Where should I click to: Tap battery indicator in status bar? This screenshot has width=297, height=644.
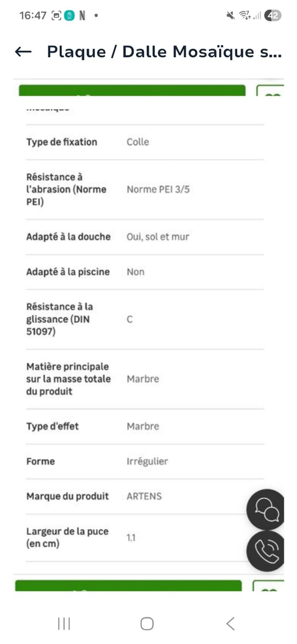pyautogui.click(x=273, y=16)
